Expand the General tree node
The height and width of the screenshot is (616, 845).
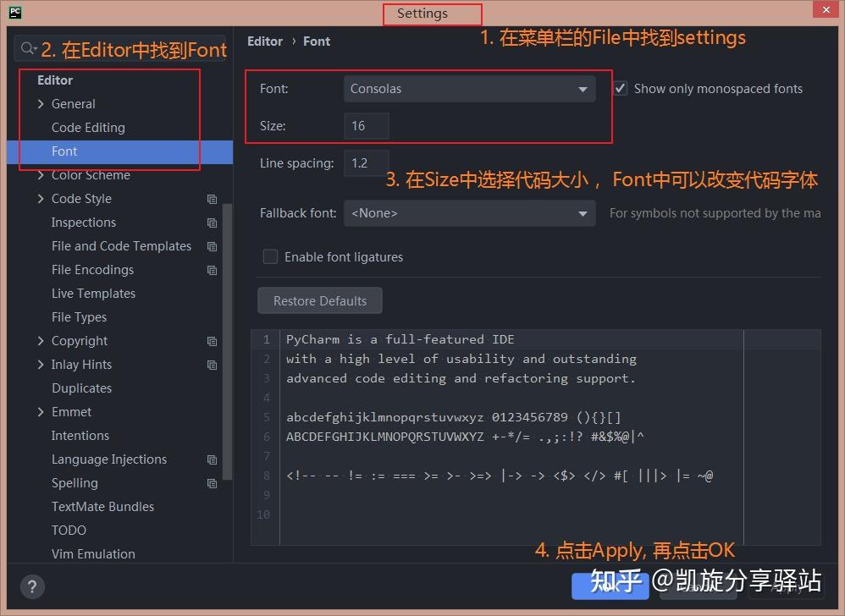(x=41, y=103)
